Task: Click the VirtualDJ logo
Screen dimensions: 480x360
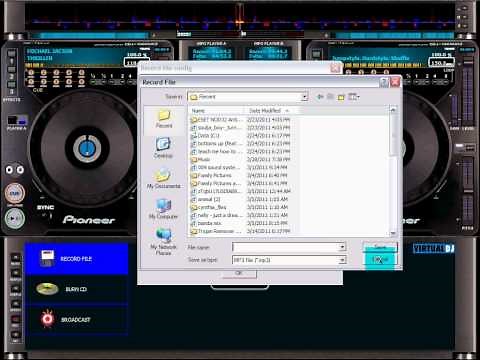Action: (x=433, y=249)
